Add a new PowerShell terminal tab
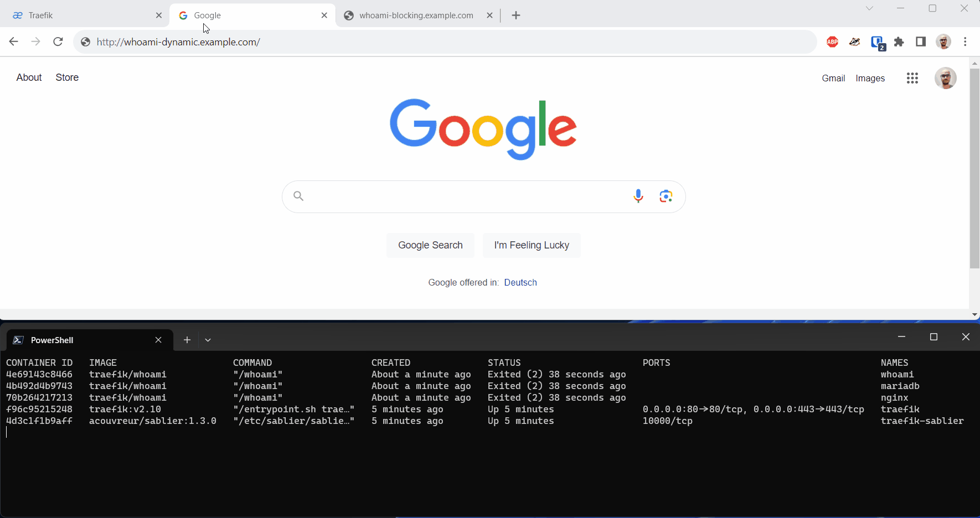The height and width of the screenshot is (518, 980). pyautogui.click(x=187, y=340)
